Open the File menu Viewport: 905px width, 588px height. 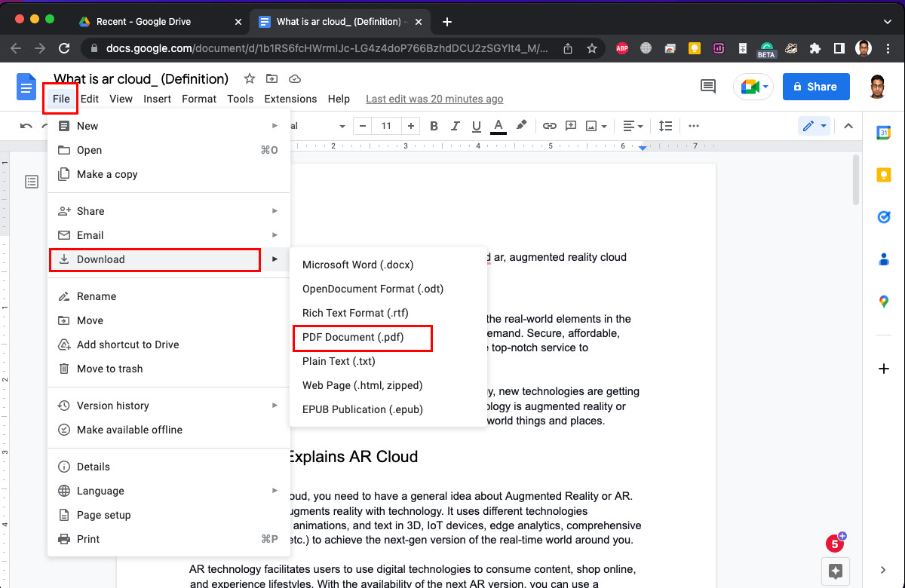61,99
